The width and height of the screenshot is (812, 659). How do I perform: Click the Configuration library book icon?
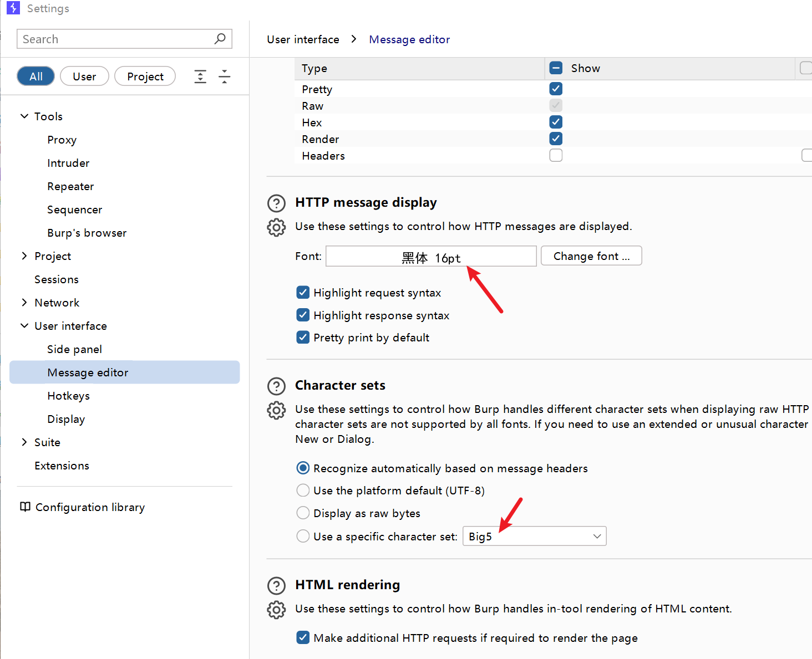pyautogui.click(x=25, y=507)
